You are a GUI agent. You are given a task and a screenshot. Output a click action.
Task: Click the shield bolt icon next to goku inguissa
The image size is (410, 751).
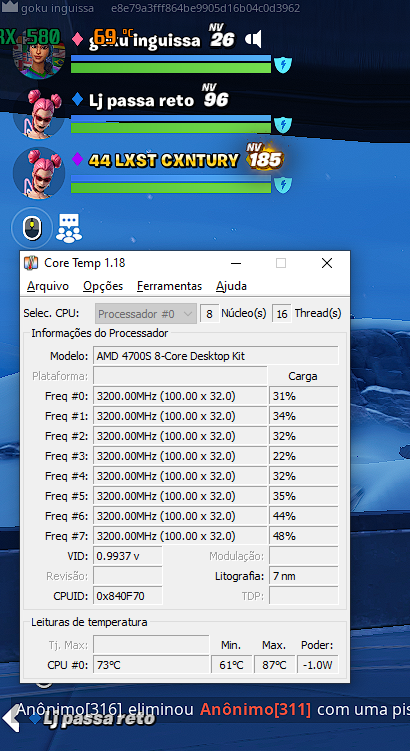pyautogui.click(x=283, y=64)
